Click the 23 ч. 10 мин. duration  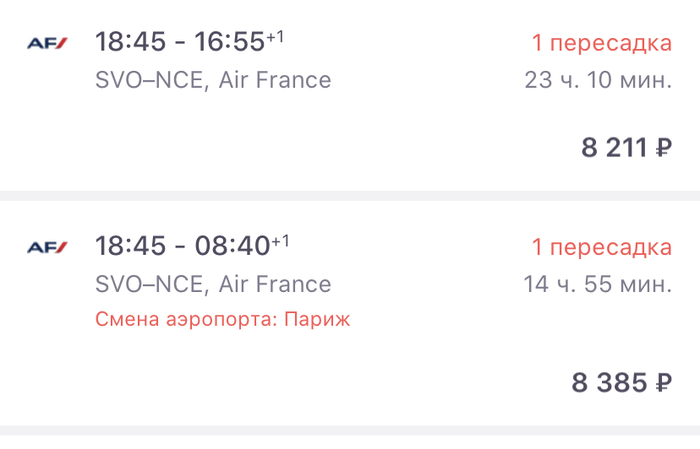click(x=598, y=80)
